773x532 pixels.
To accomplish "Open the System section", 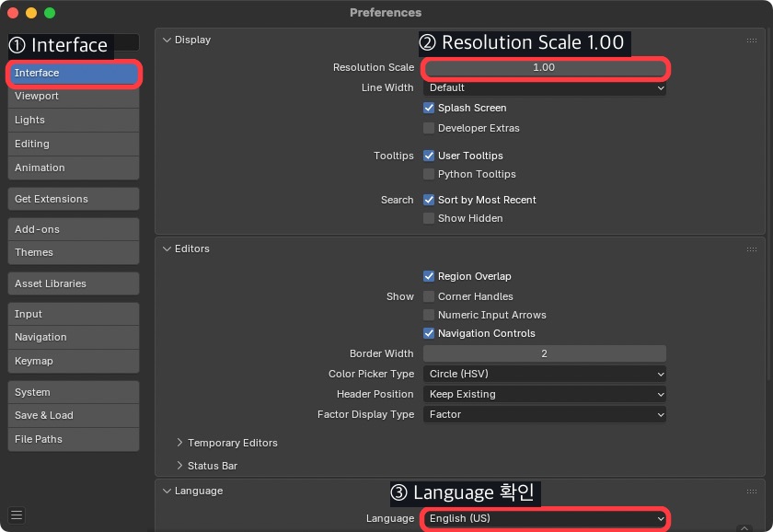I will pyautogui.click(x=74, y=392).
